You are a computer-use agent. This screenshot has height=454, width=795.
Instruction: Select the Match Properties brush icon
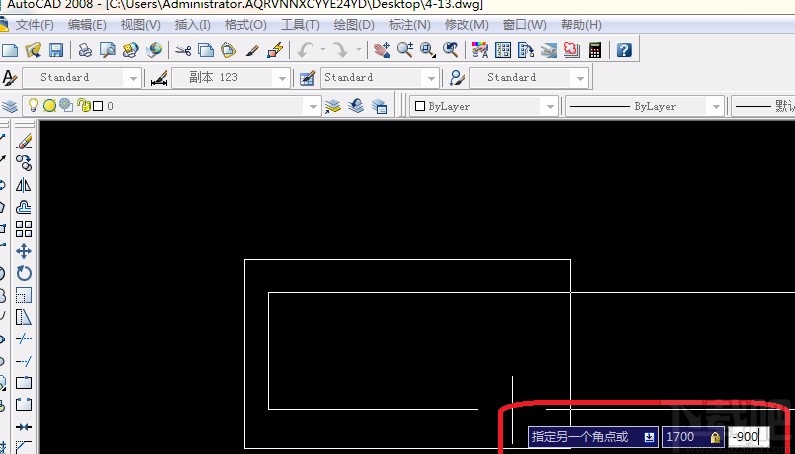click(252, 50)
